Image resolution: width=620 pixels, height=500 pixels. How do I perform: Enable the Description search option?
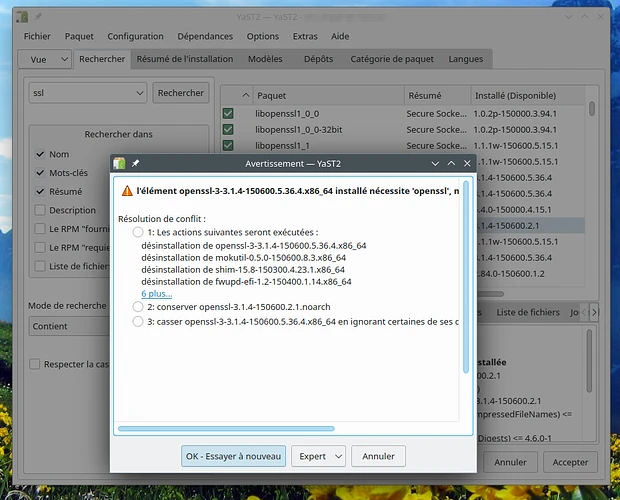pyautogui.click(x=40, y=210)
